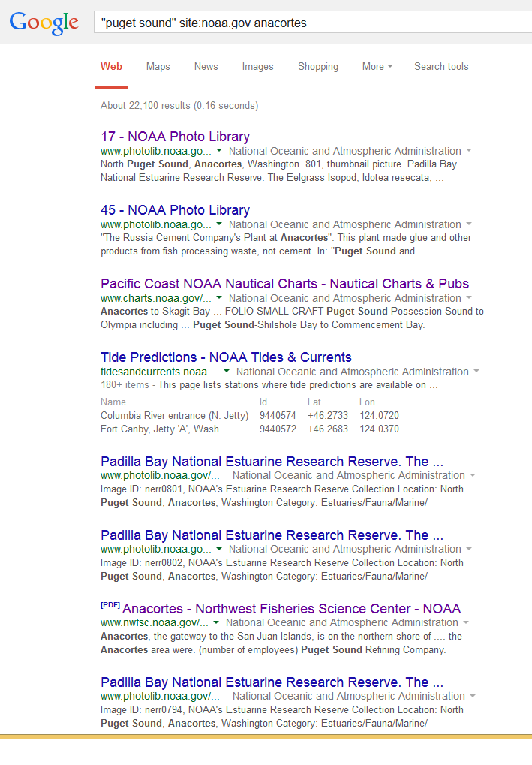Open Padilla Bay result with ID nerr0794

272,682
